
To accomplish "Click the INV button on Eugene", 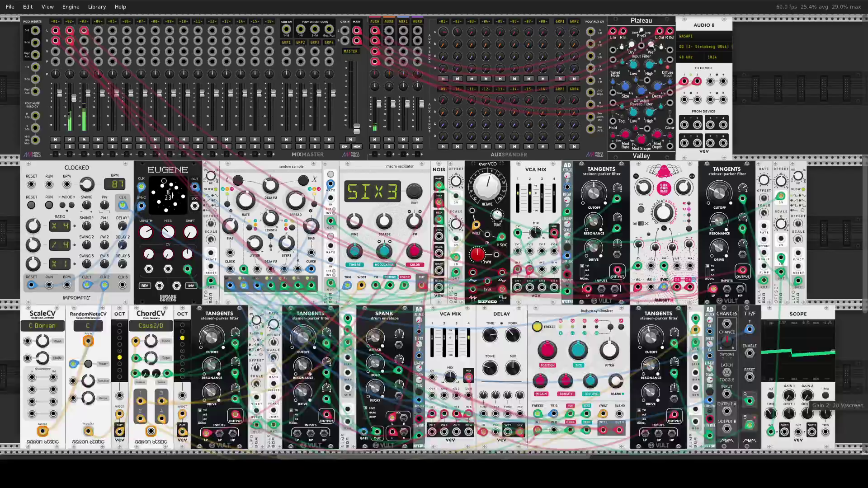I will [x=191, y=286].
